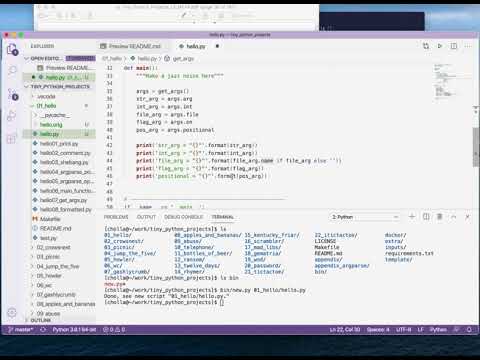
Task: Click the editor vertical scrollbar
Action: (476, 147)
